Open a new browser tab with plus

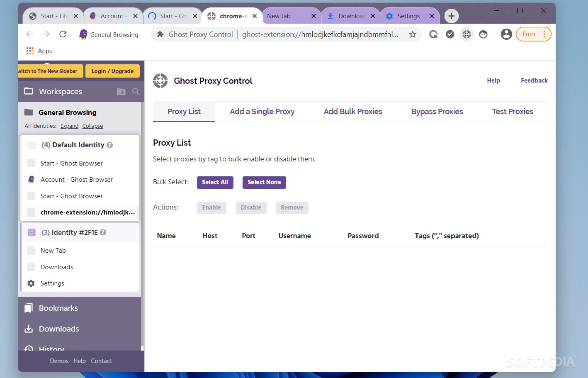click(452, 16)
